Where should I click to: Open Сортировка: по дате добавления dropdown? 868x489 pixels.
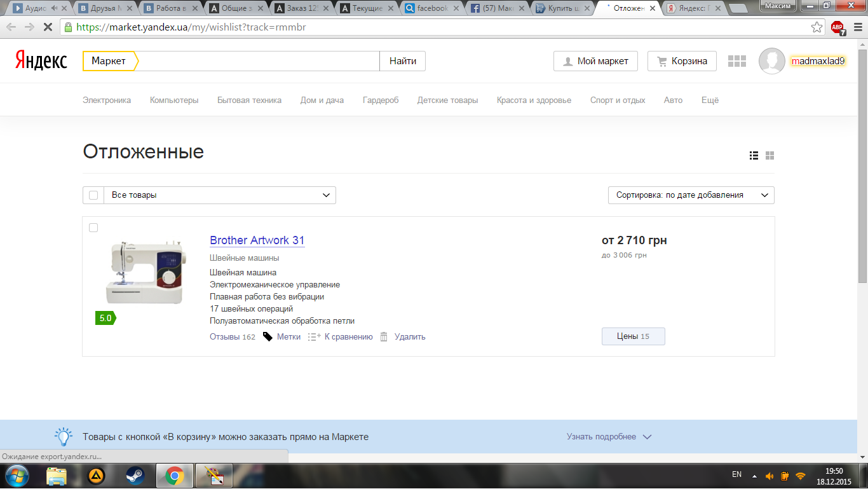tap(691, 195)
